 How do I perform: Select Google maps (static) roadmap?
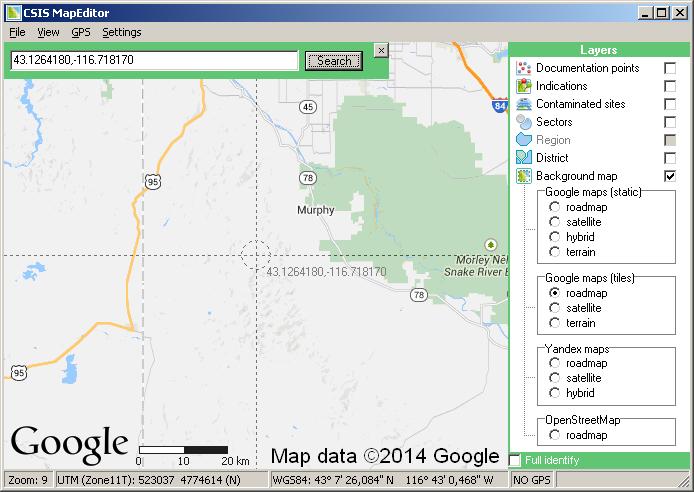[x=554, y=207]
